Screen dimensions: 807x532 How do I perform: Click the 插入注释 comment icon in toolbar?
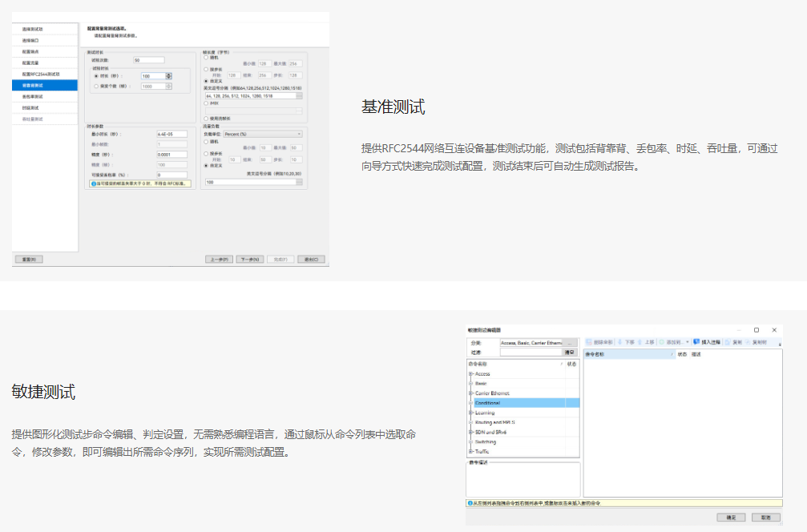point(696,342)
